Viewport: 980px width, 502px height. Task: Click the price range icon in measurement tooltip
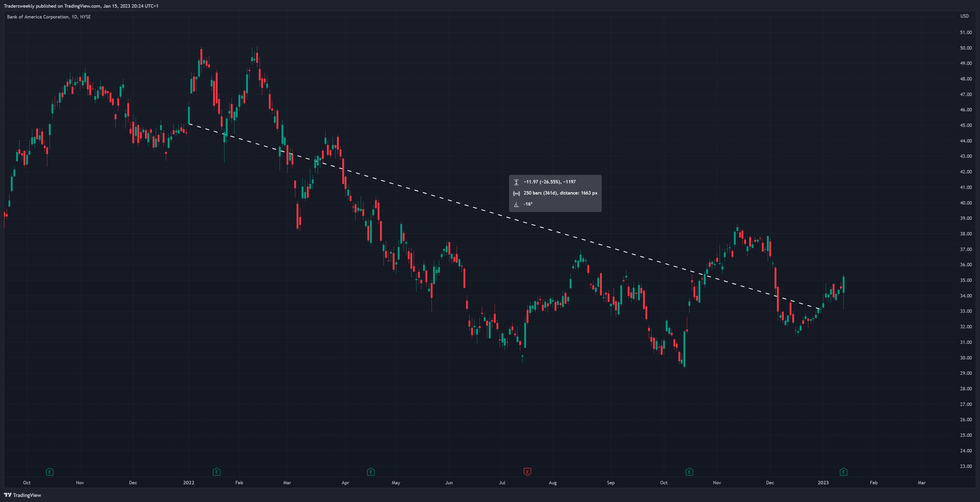516,182
